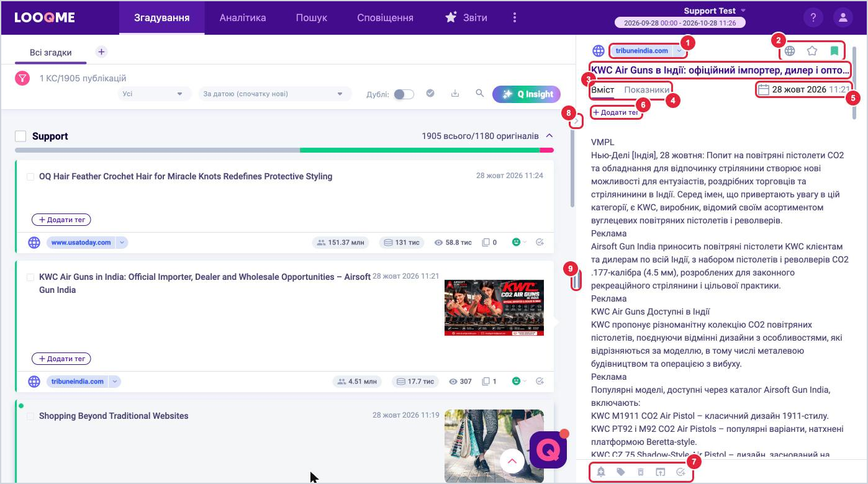
Task: Click the green bookmark icon in article panel
Action: click(x=834, y=51)
